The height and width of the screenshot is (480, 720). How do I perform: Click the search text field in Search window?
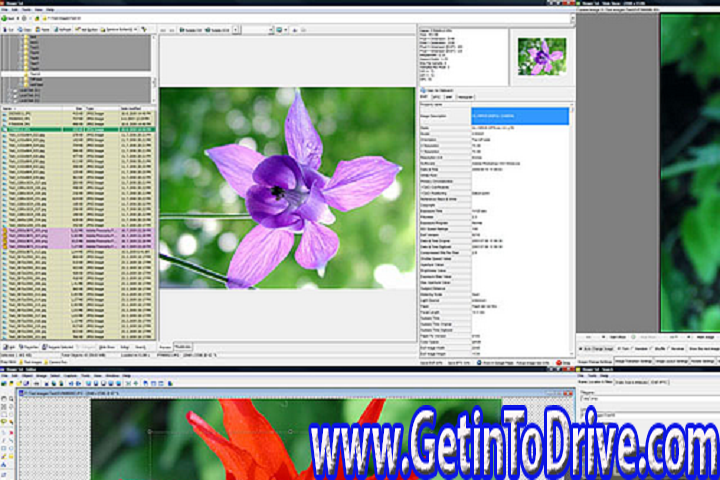[x=650, y=399]
